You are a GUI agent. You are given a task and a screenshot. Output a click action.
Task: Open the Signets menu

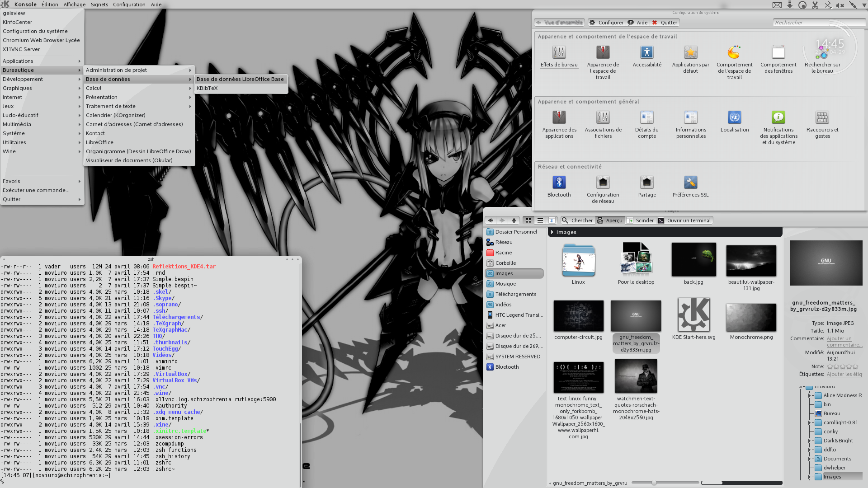tap(99, 5)
